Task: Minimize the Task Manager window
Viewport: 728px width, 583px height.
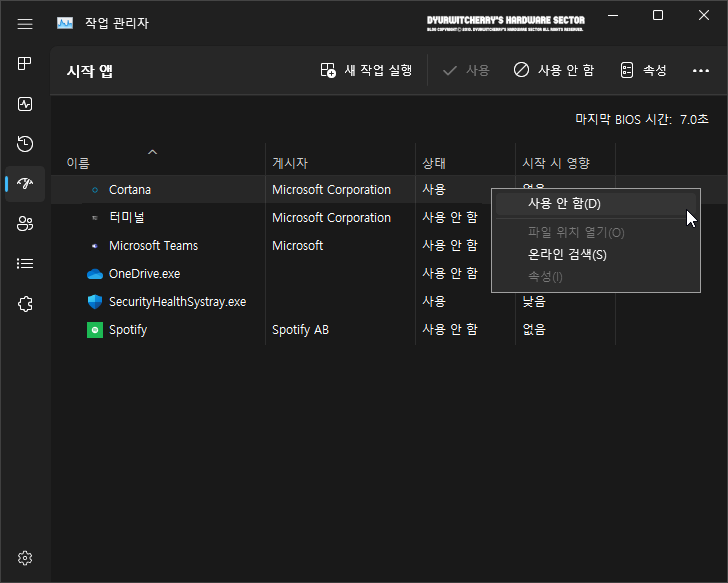Action: (x=613, y=15)
